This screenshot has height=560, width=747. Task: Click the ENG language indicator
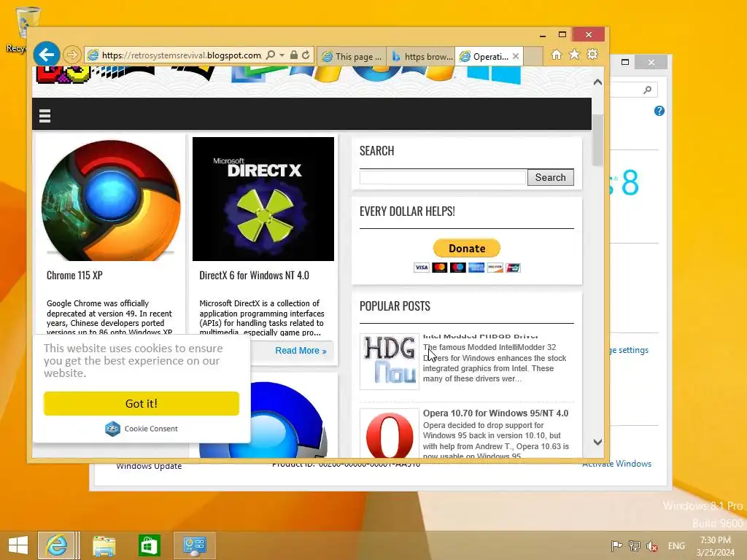pyautogui.click(x=676, y=545)
